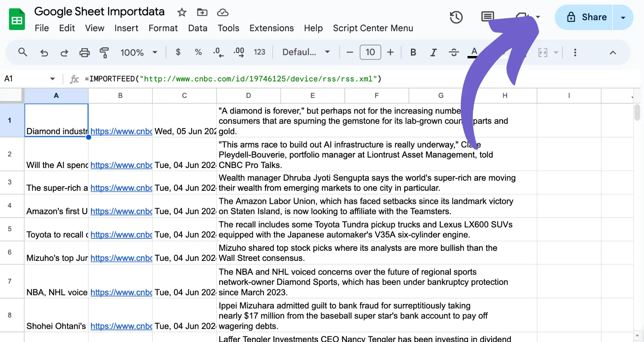
Task: Click the select-all corner box
Action: point(12,95)
